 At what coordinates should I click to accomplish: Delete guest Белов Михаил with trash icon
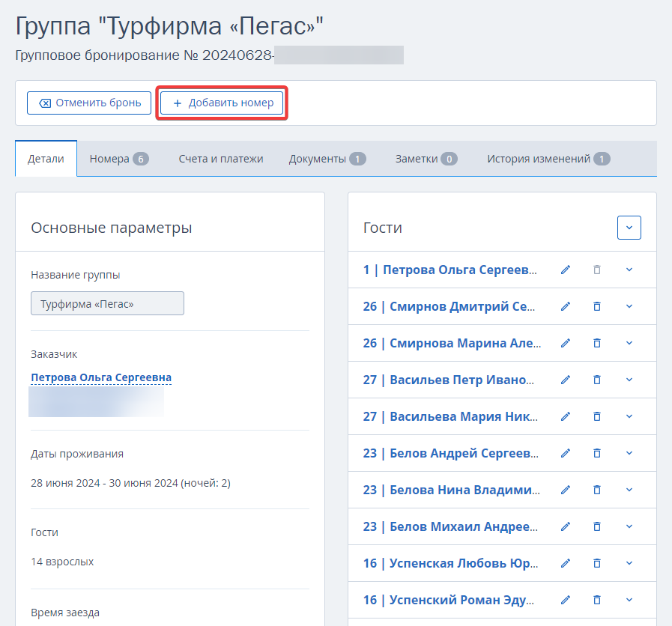[x=597, y=526]
